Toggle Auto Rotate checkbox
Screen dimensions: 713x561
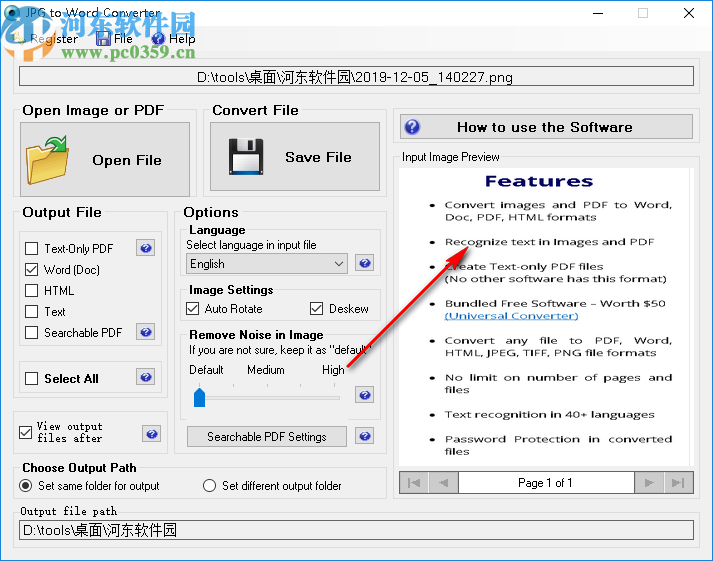tap(193, 309)
